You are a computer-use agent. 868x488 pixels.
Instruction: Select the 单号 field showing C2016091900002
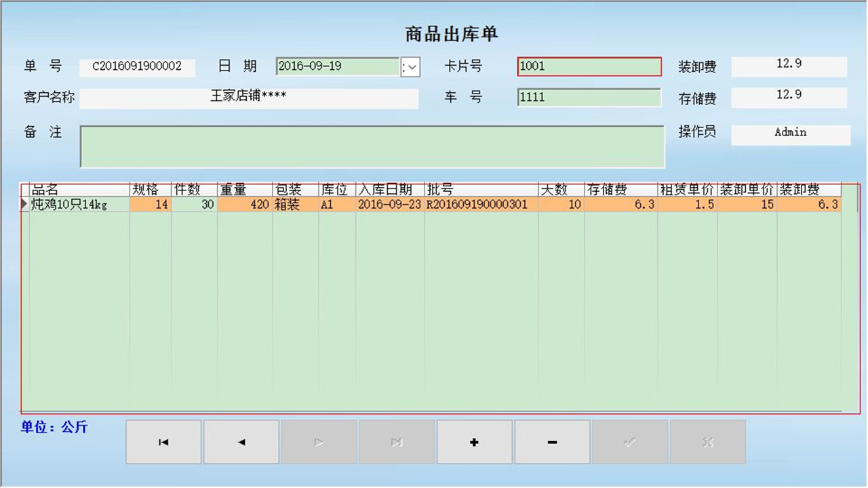click(x=137, y=66)
